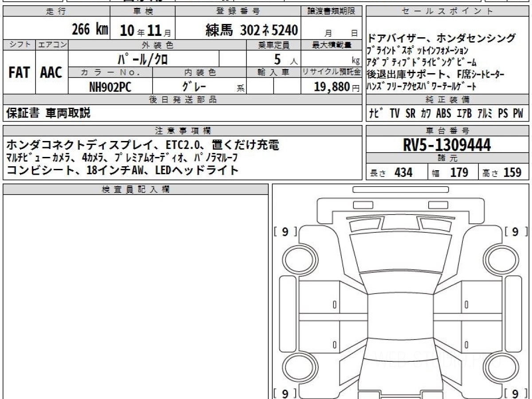Click the 内装色 header
Viewport: 532px width, 399px height.
[199, 72]
